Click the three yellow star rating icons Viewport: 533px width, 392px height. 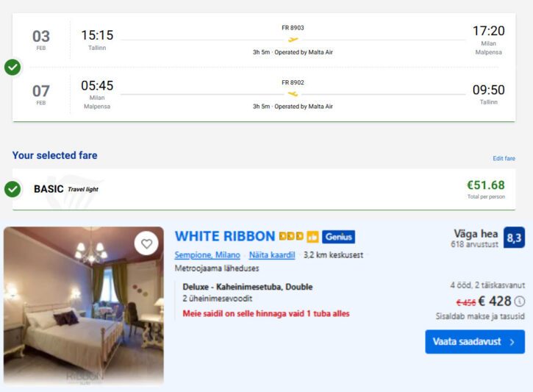(x=291, y=237)
